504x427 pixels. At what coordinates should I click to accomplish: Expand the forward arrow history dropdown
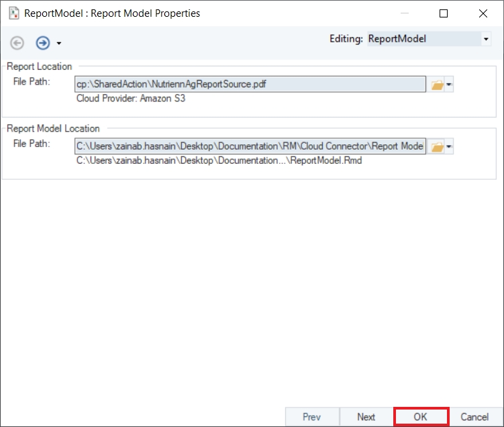click(x=59, y=44)
